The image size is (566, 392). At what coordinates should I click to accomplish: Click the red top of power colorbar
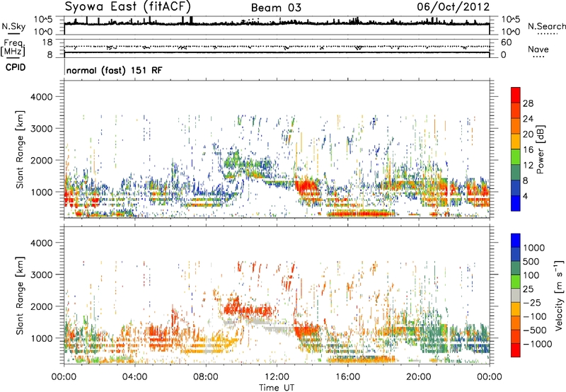[x=516, y=95]
